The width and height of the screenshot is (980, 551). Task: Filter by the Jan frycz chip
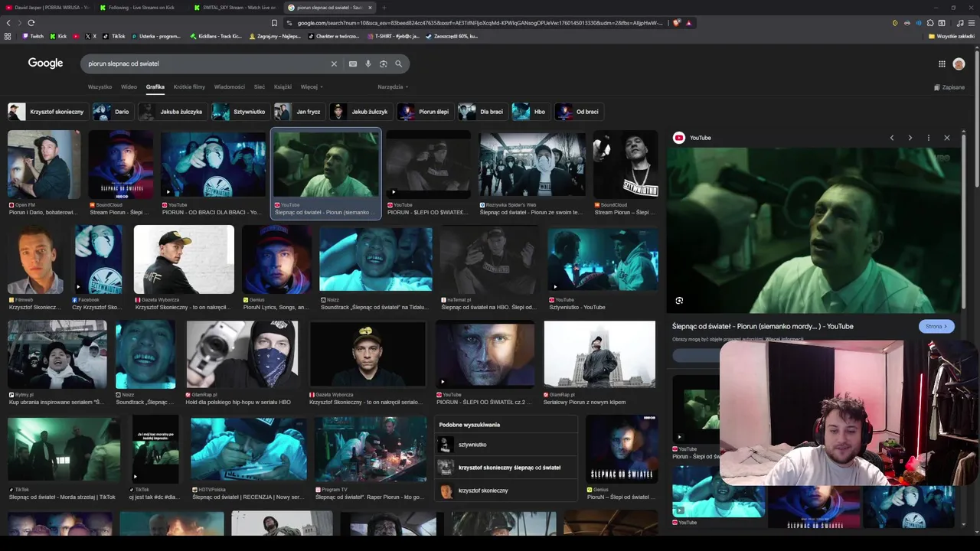[299, 112]
